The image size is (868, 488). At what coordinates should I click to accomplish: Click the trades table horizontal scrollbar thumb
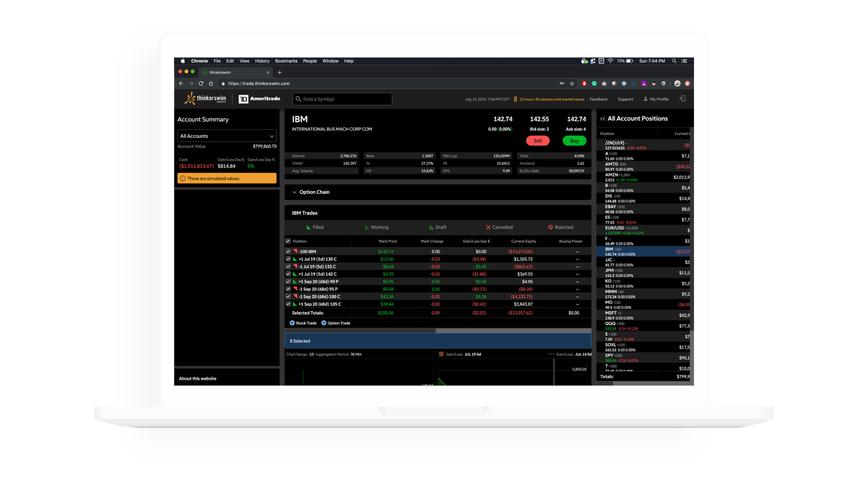[x=360, y=330]
